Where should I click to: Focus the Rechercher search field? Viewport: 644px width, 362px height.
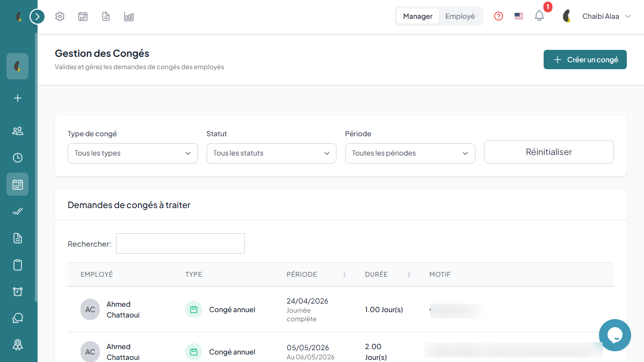coord(180,243)
